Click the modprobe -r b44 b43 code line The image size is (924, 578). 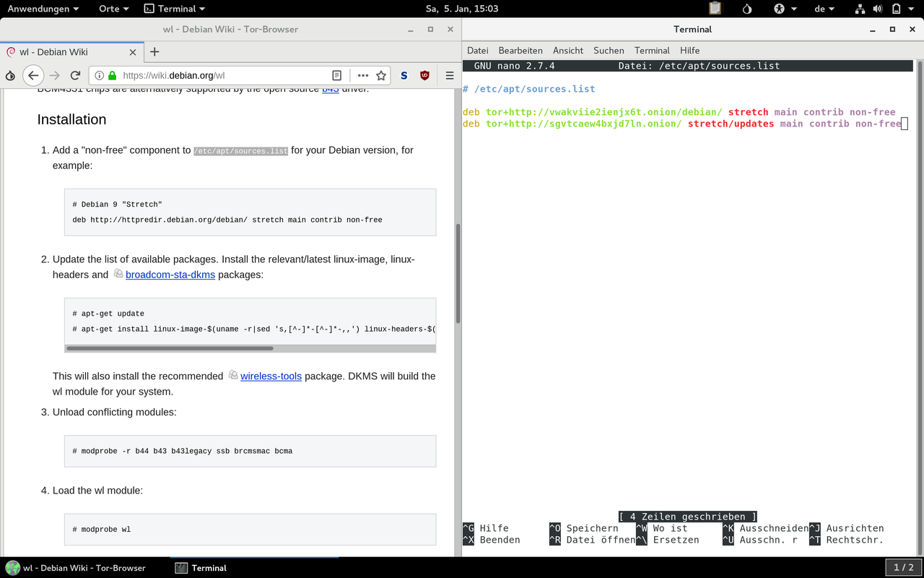[x=182, y=451]
